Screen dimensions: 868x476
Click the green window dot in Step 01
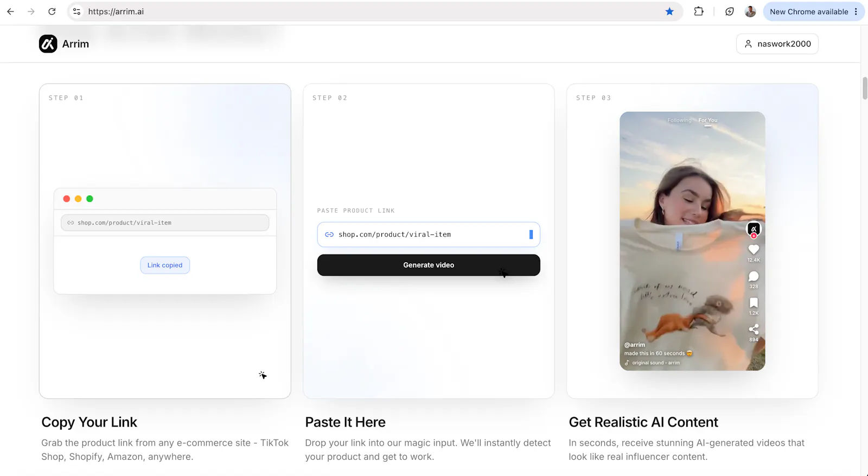pos(90,199)
